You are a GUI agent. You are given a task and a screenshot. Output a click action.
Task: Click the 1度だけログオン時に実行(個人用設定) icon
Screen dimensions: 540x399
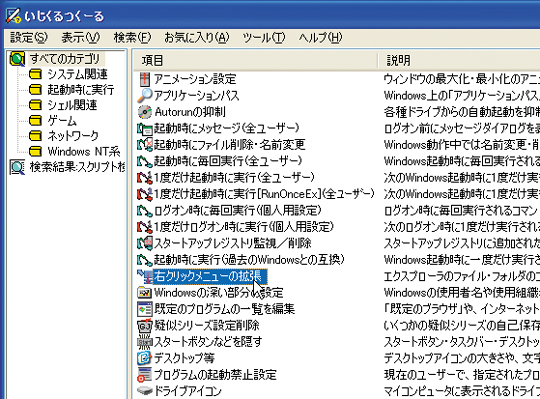click(145, 227)
